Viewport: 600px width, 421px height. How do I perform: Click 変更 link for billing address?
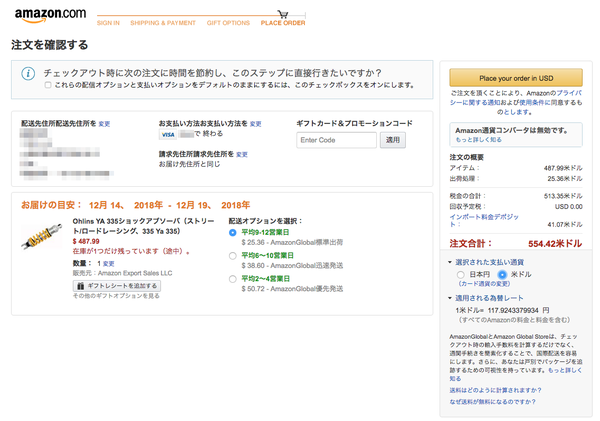(242, 154)
